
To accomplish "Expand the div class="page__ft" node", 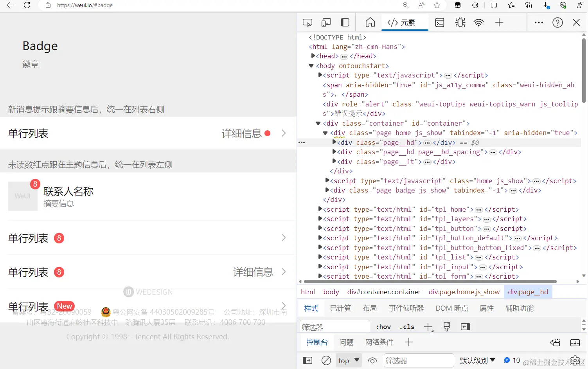I will [x=334, y=161].
